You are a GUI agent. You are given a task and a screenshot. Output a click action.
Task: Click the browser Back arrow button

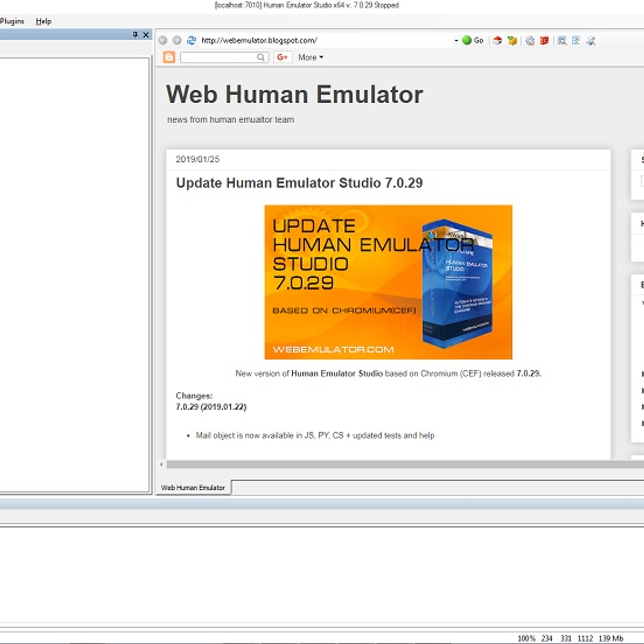[163, 40]
